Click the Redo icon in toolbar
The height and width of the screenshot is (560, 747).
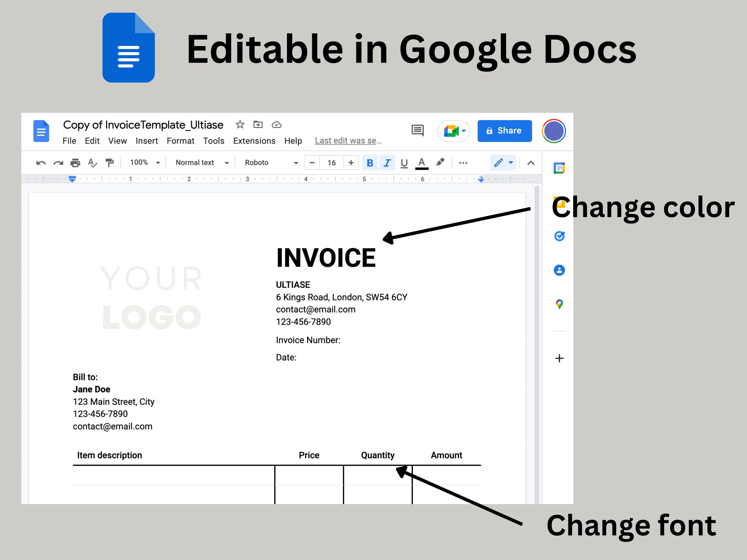pyautogui.click(x=58, y=163)
